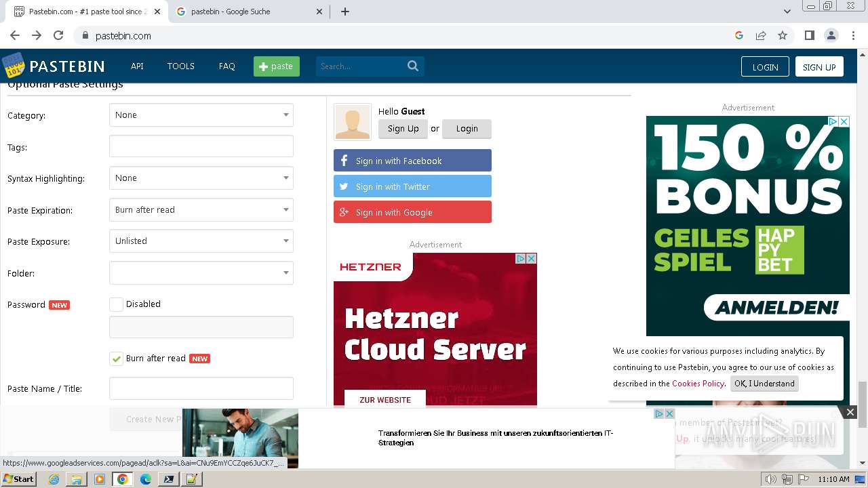Open the Paste Exposure dropdown
The height and width of the screenshot is (488, 868).
click(x=201, y=241)
